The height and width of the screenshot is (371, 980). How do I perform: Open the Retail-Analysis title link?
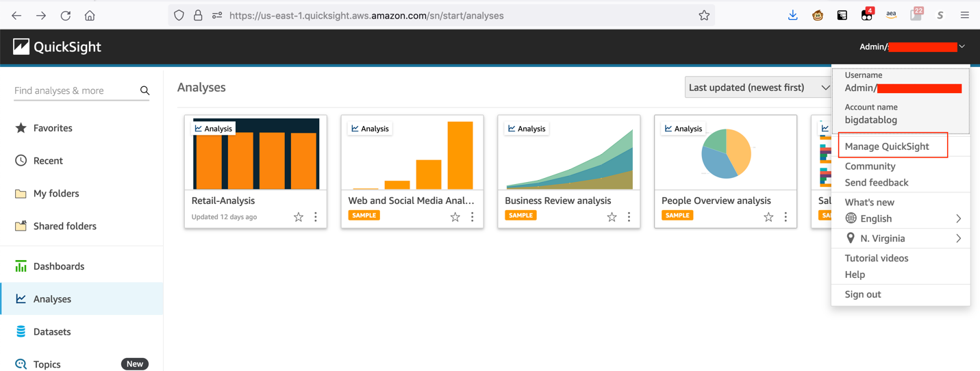223,201
